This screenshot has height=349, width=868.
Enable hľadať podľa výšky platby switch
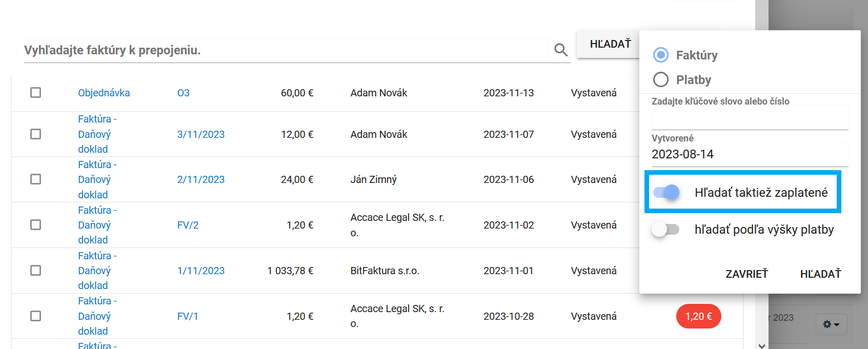coord(665,229)
